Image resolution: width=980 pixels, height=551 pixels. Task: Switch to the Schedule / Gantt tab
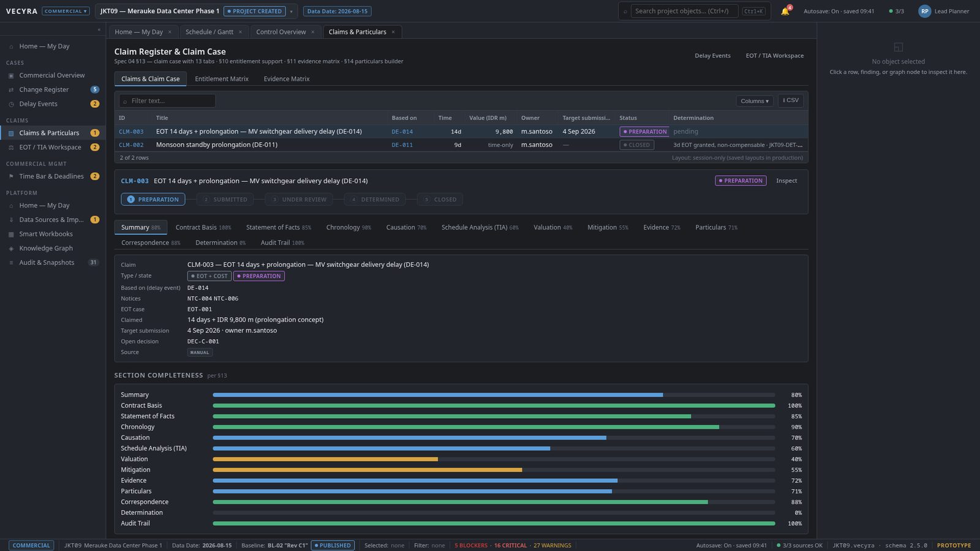(x=209, y=32)
